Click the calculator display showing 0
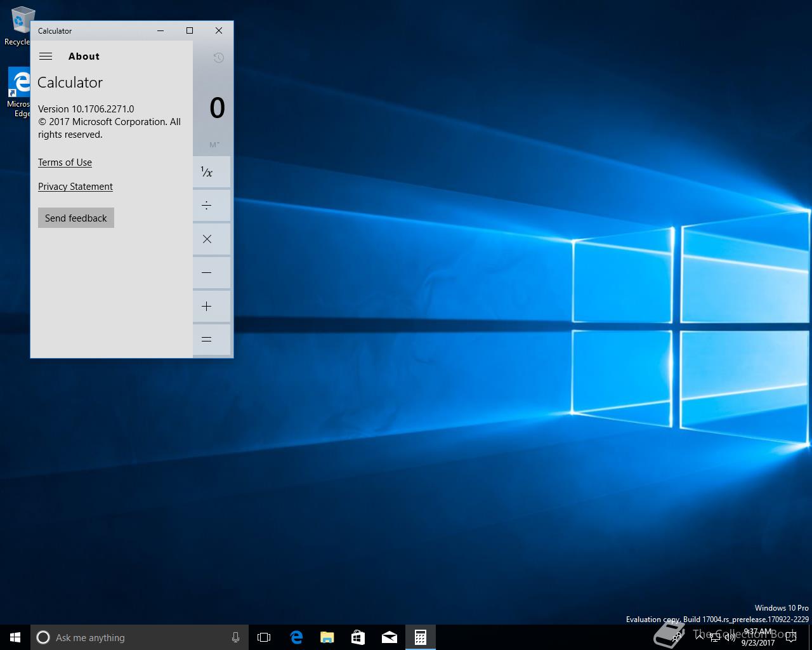812x650 pixels. tap(217, 108)
